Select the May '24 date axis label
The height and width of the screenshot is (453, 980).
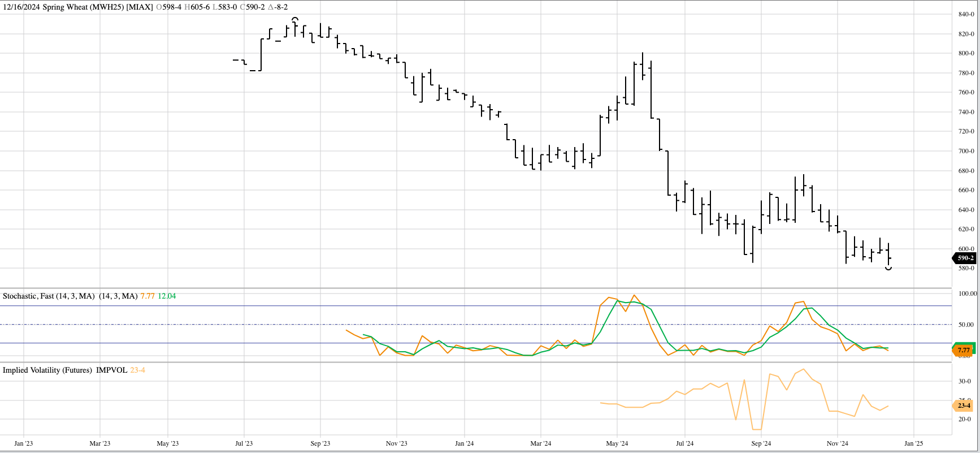[617, 443]
